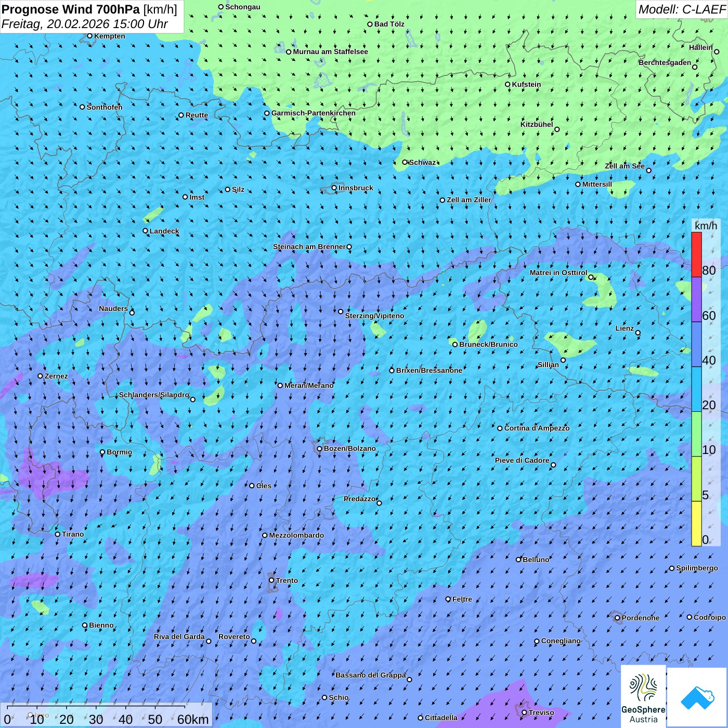Select the yellow swatch in the km/h legend
The image size is (728, 728).
coord(696,524)
